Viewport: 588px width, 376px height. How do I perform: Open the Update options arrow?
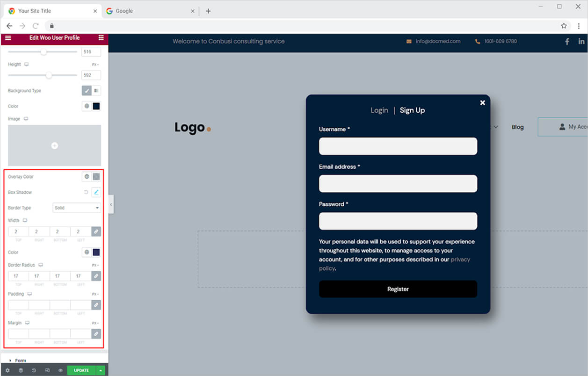tap(100, 370)
